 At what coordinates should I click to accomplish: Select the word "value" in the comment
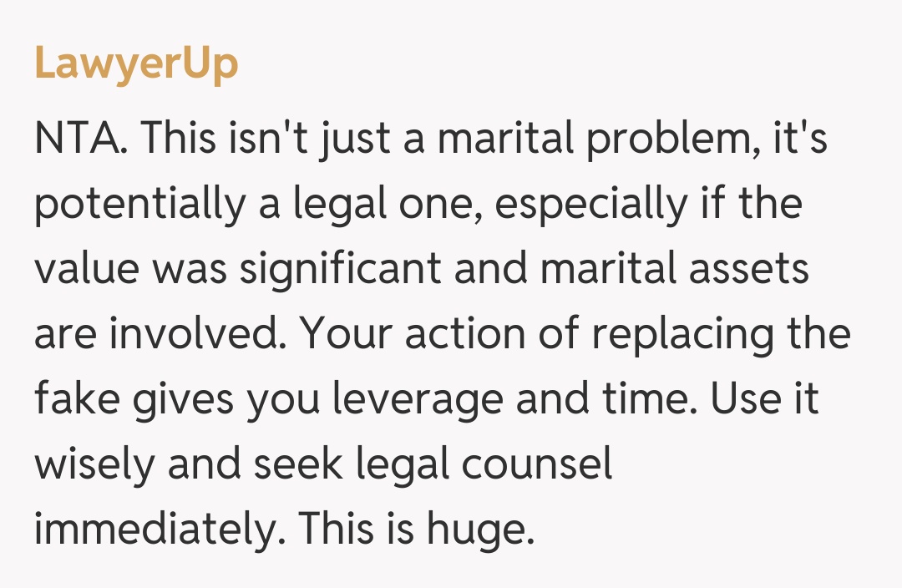click(89, 270)
